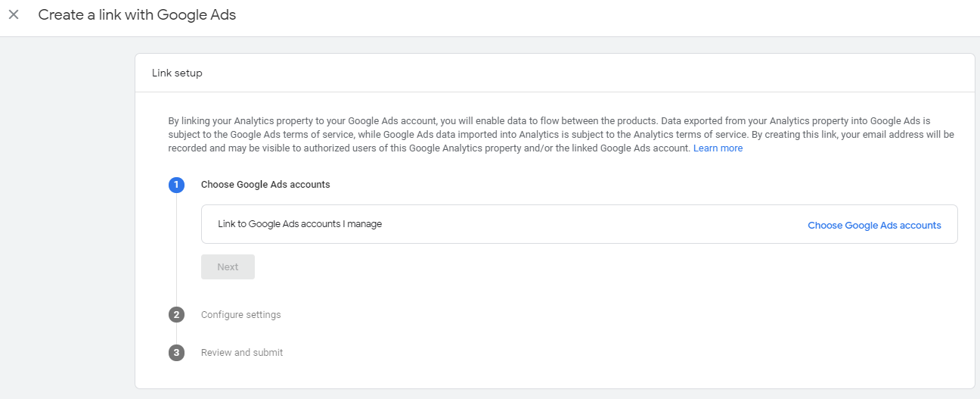Close the Create a link dialog

[14, 14]
